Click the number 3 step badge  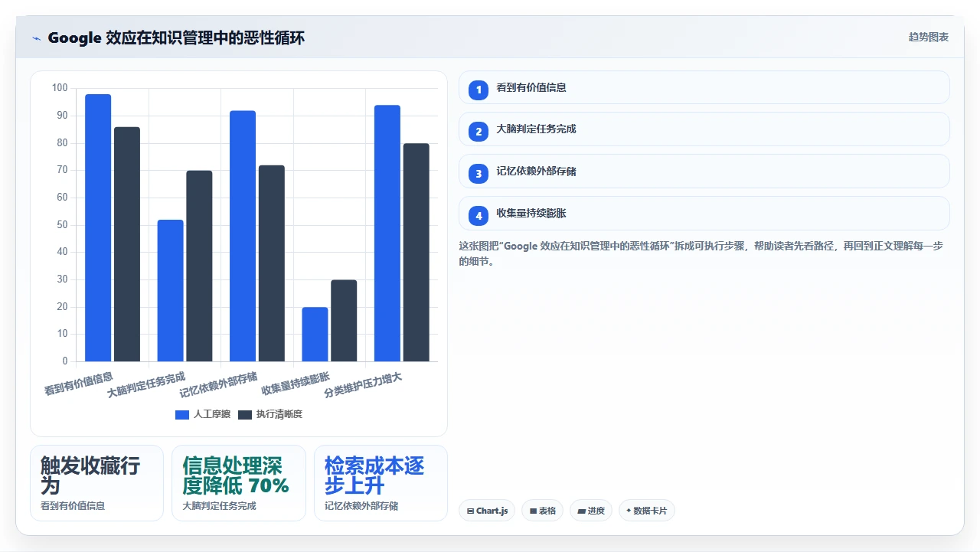pyautogui.click(x=479, y=174)
